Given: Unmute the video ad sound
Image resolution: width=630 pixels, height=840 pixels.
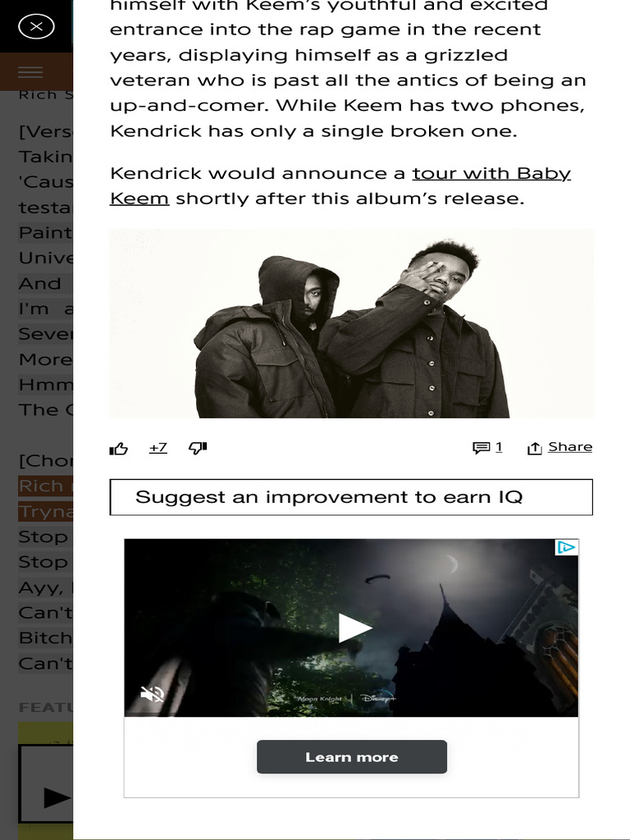Looking at the screenshot, I should [152, 694].
